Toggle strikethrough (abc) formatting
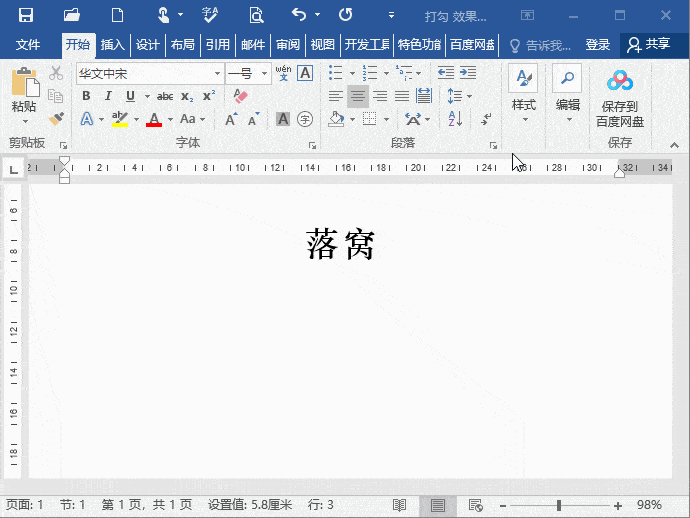690x518 pixels. click(x=165, y=96)
